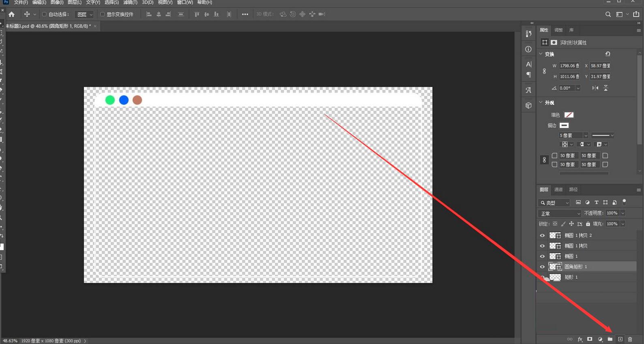Select the 矩形 1 layer row

tap(586, 277)
